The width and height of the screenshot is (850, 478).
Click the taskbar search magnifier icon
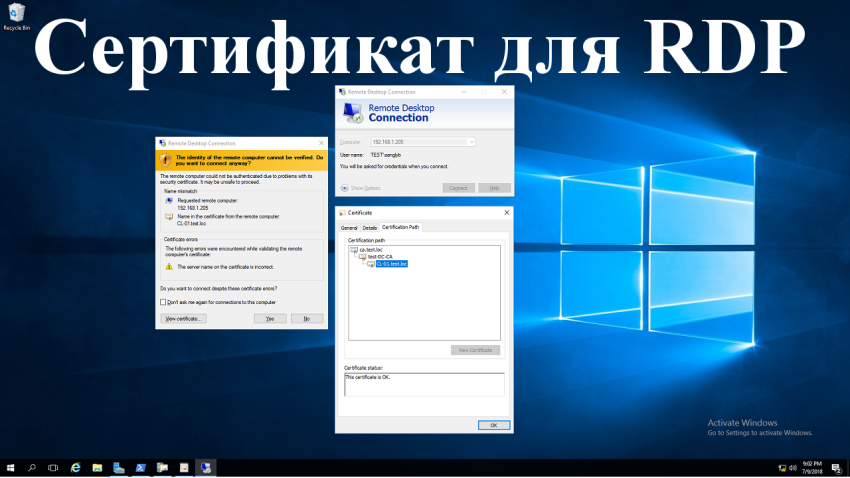pos(31,468)
